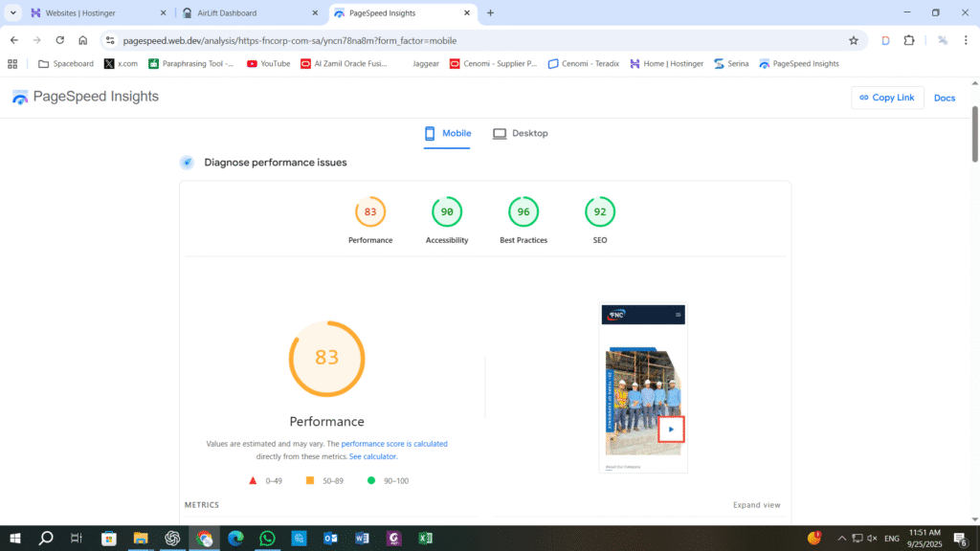
Task: Click the Diagnose performance issues icon
Action: (x=187, y=163)
